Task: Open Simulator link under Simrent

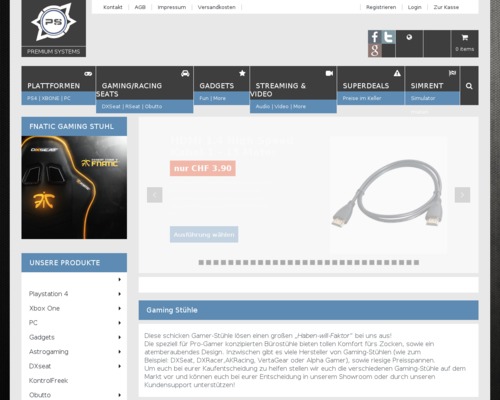Action: click(x=423, y=98)
